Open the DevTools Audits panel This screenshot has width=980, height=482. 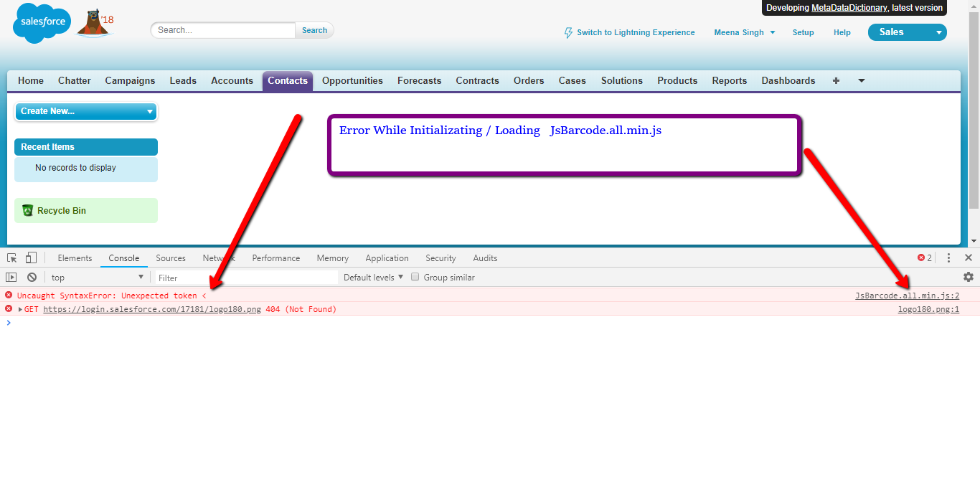click(485, 257)
